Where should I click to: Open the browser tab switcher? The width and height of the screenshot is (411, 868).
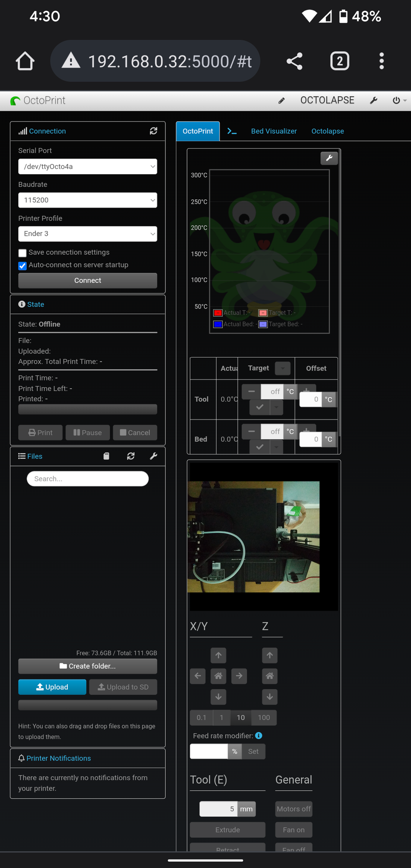pyautogui.click(x=340, y=61)
